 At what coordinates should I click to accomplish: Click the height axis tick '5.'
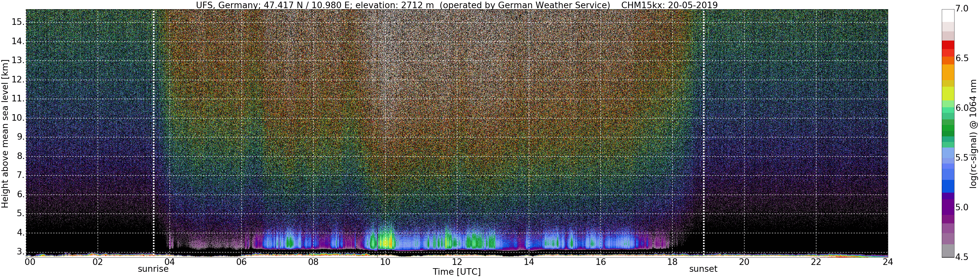point(20,214)
